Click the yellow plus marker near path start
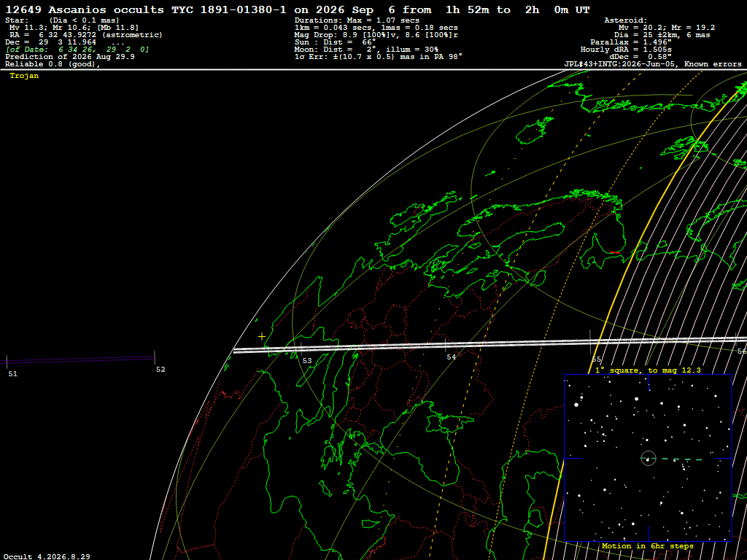Viewport: 747px width, 560px height. coord(262,337)
